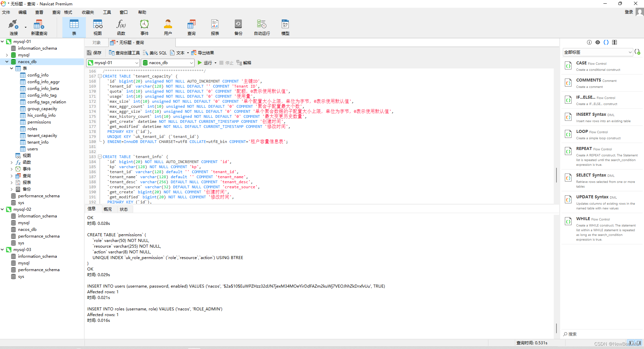
Task: Toggle the preview eye icon in right panel
Action: click(x=598, y=42)
